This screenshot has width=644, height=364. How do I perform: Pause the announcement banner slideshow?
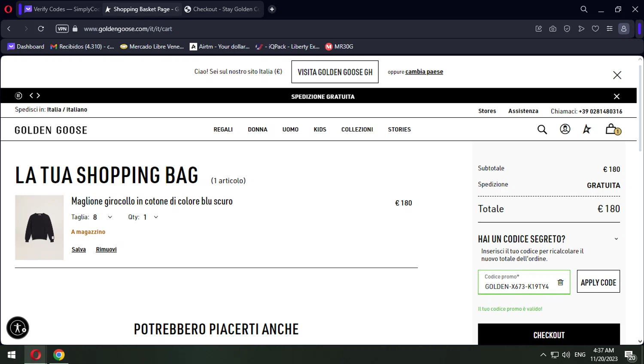click(x=18, y=95)
